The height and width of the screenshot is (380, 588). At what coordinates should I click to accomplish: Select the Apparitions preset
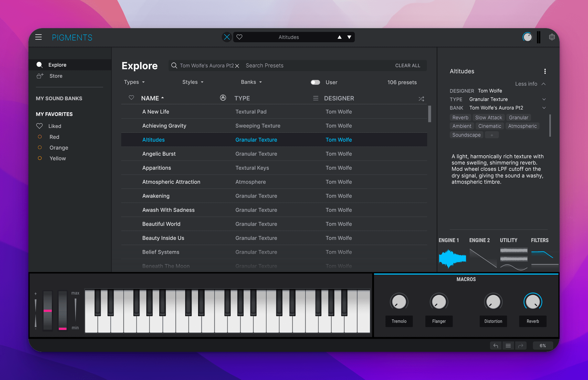[274, 168]
